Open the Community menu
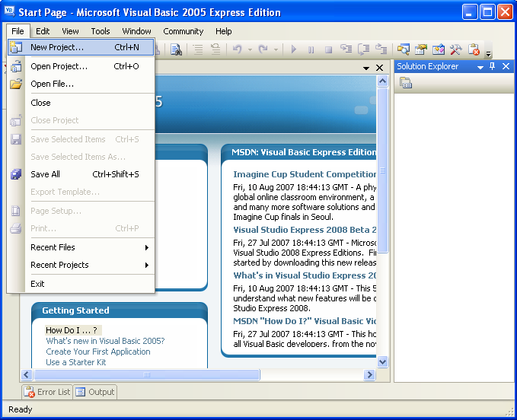This screenshot has width=517, height=420. 184,31
